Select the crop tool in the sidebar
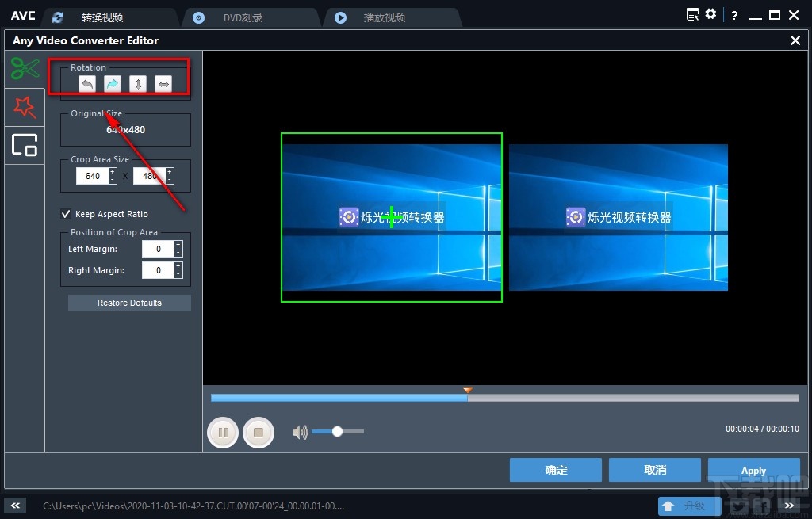 coord(24,146)
